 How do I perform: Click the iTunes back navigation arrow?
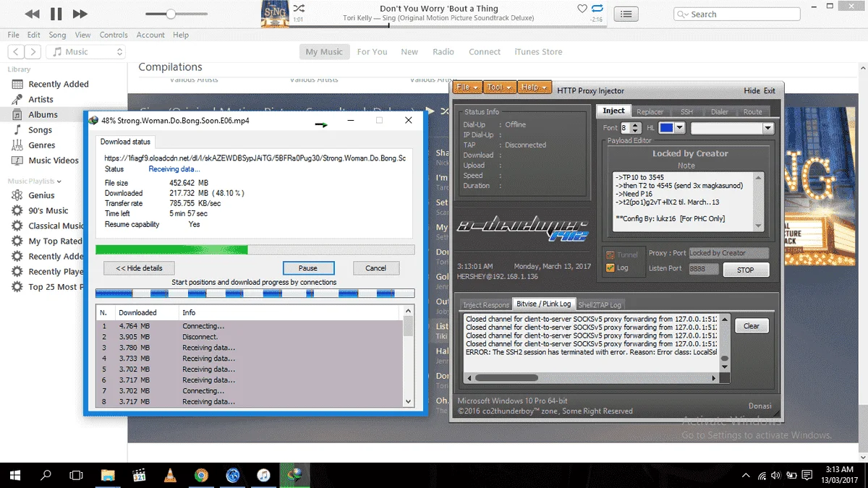pos(16,52)
